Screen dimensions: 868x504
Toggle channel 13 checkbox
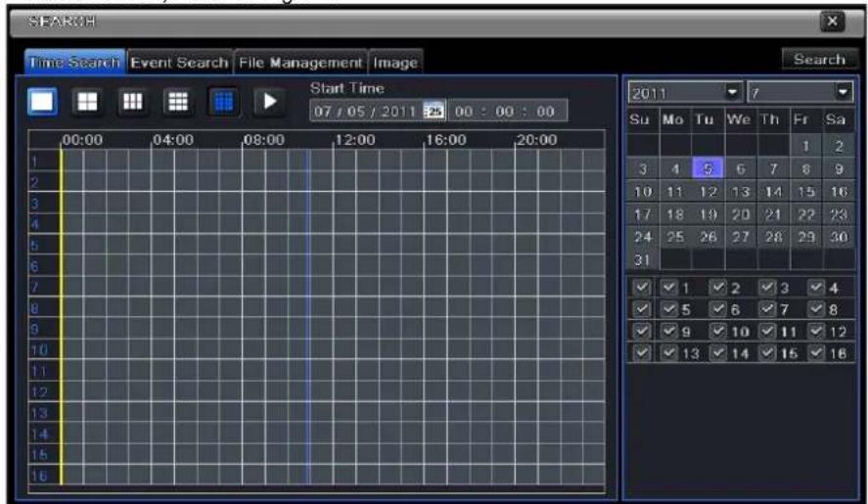tap(669, 352)
